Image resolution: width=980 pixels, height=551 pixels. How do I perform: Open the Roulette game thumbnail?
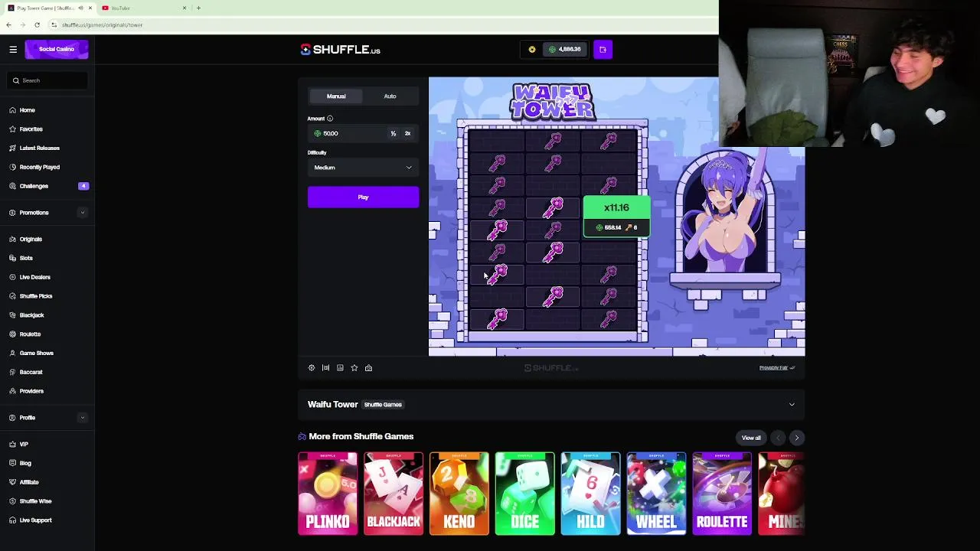(x=723, y=494)
